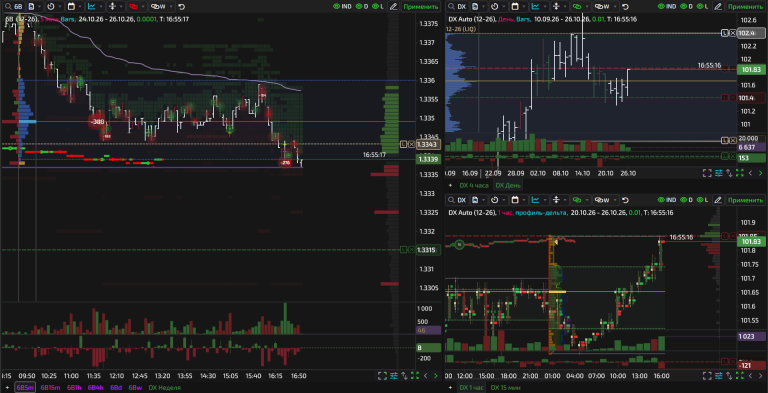Open the W window link dropdown in the 6B chart
The width and height of the screenshot is (768, 393).
162,6
